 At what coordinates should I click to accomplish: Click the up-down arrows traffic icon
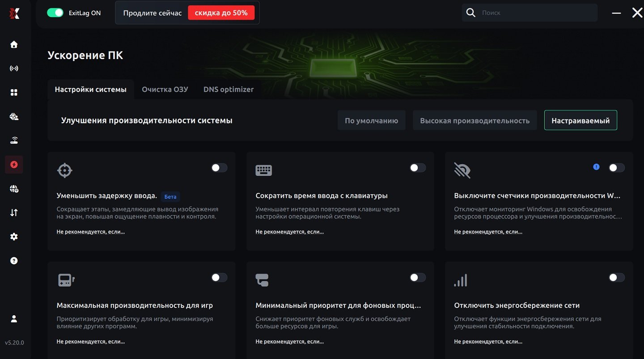14,213
